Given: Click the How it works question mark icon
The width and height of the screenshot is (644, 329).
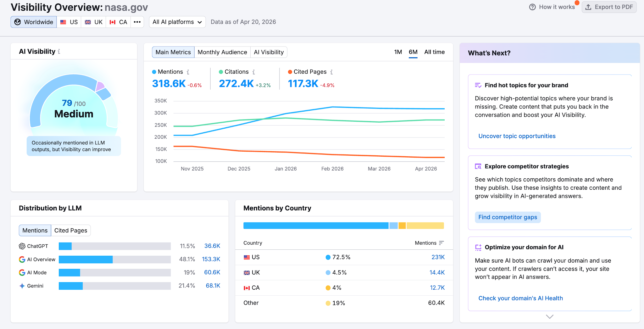Looking at the screenshot, I should (x=532, y=7).
